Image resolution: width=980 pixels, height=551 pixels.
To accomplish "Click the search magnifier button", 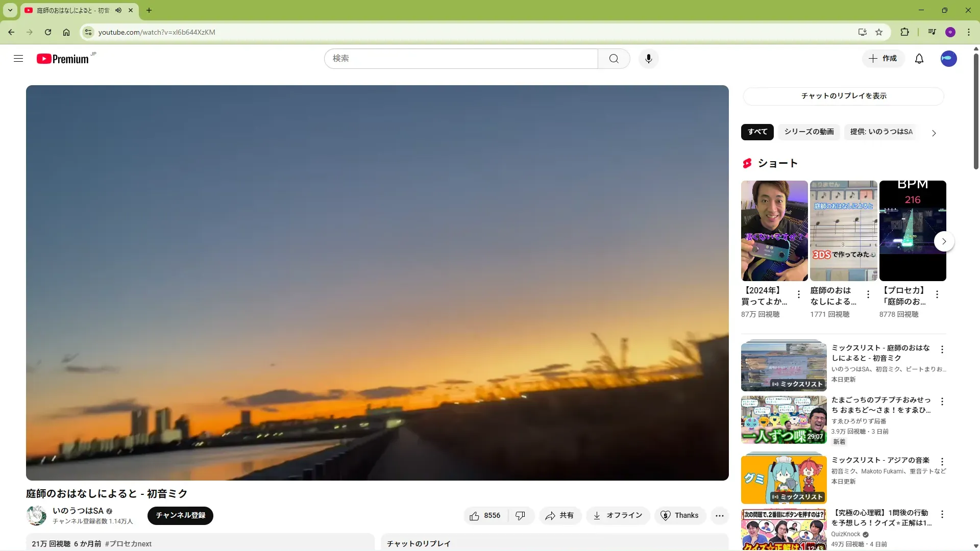I will pos(614,59).
